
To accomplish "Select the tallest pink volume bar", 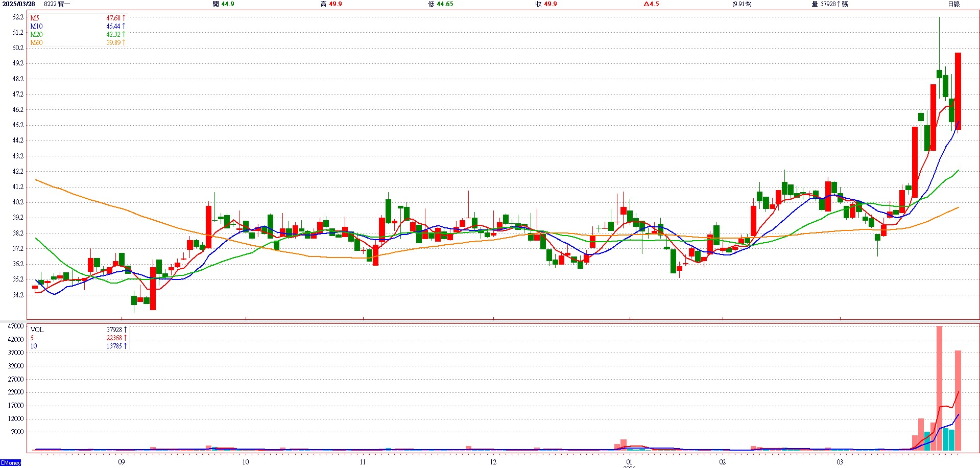I will tap(939, 388).
